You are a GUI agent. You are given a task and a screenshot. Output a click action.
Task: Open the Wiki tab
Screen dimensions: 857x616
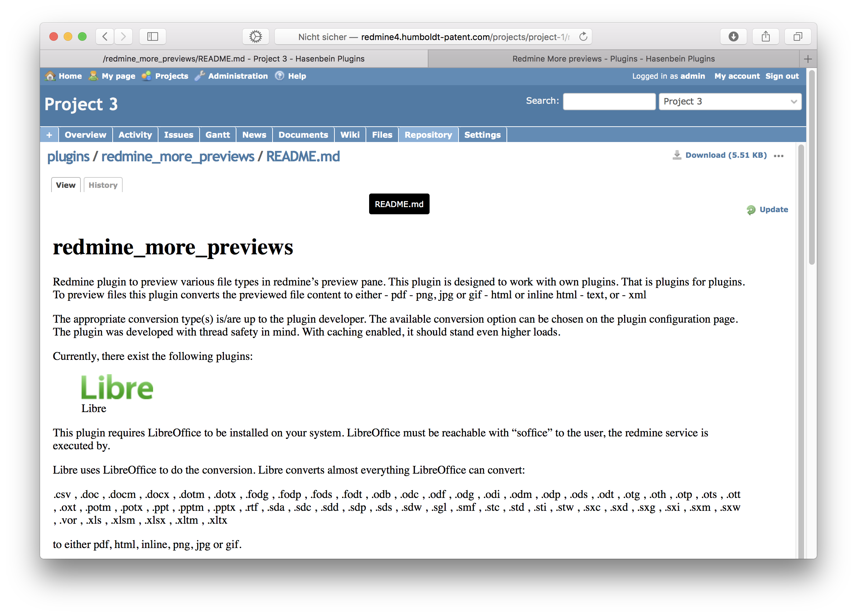[x=350, y=135]
